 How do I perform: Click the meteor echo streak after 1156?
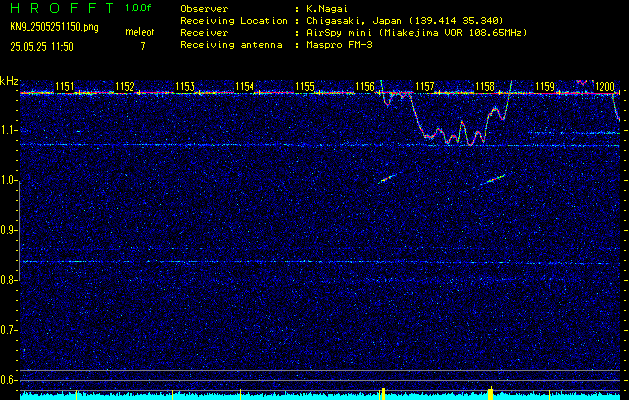tap(388, 179)
